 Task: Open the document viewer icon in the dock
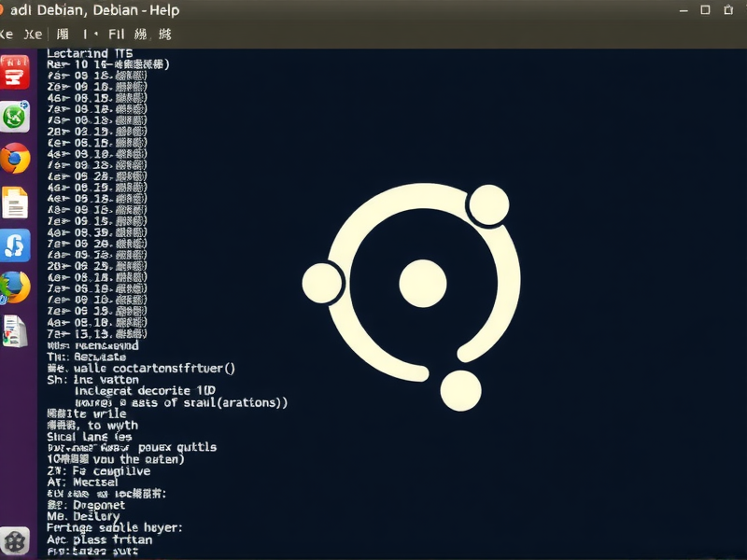15,201
